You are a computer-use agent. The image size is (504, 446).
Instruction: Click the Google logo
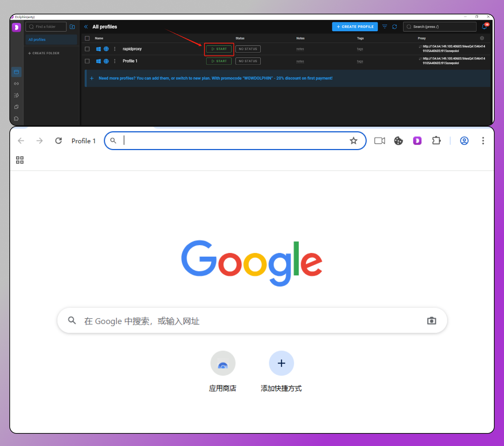(x=252, y=263)
